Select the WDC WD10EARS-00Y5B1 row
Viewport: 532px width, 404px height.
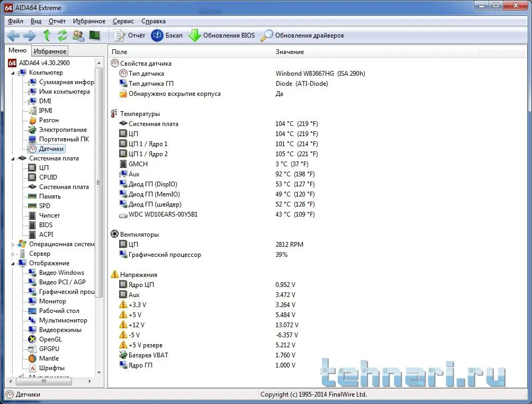217,214
